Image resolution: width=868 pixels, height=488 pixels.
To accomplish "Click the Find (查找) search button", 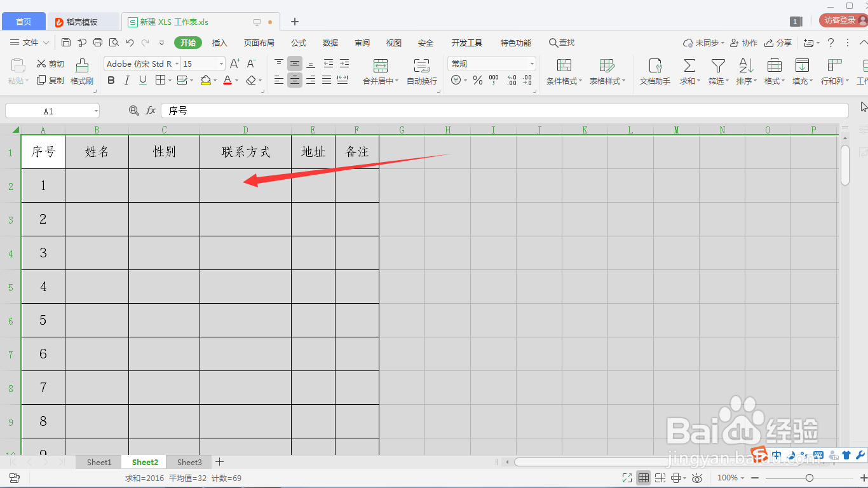I will 562,43.
